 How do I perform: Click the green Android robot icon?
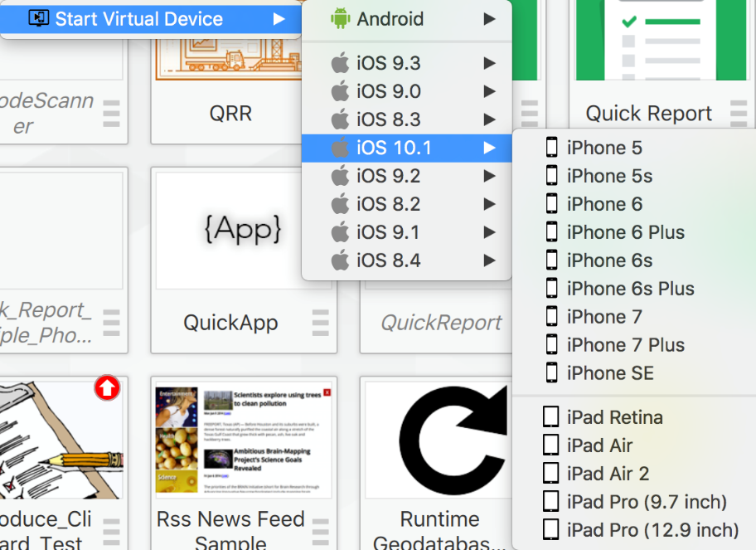pyautogui.click(x=341, y=19)
